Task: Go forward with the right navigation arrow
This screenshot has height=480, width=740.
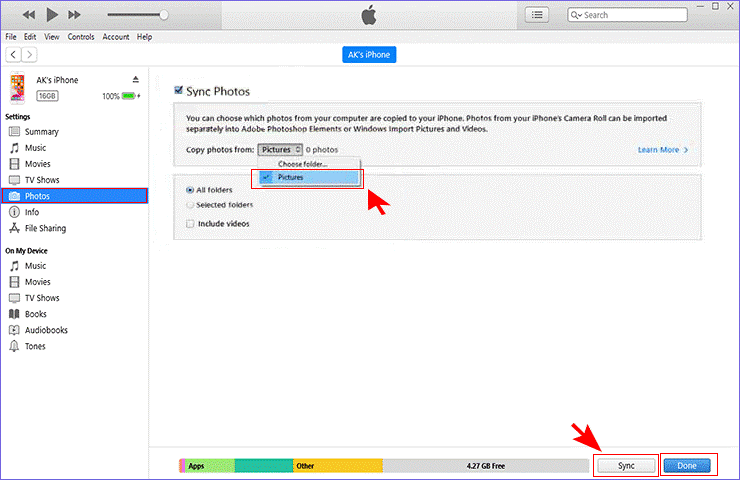Action: click(x=29, y=55)
